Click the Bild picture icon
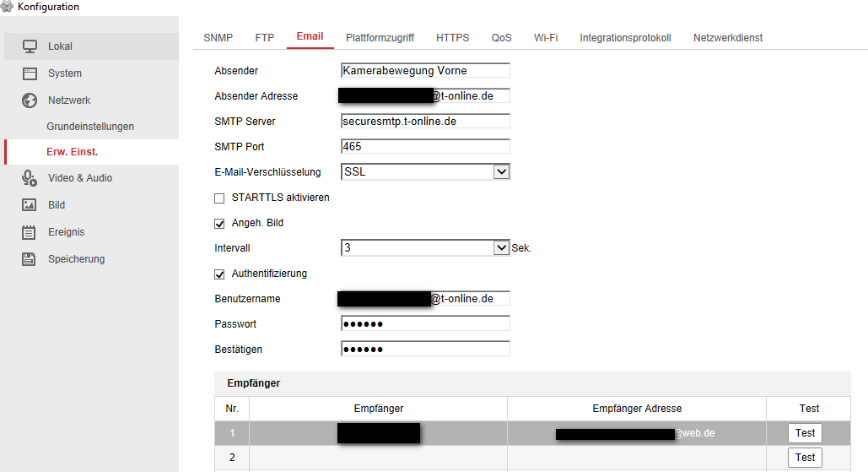Image resolution: width=868 pixels, height=472 pixels. coord(30,205)
